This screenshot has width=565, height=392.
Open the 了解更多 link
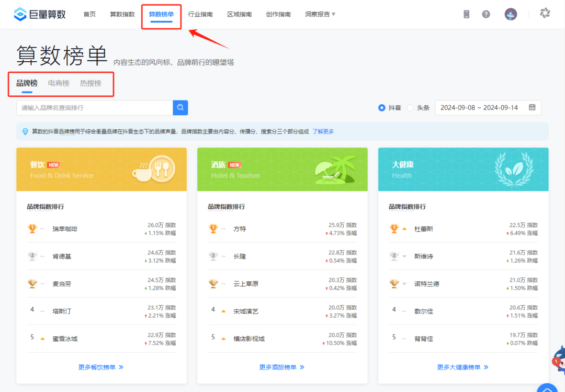[323, 131]
